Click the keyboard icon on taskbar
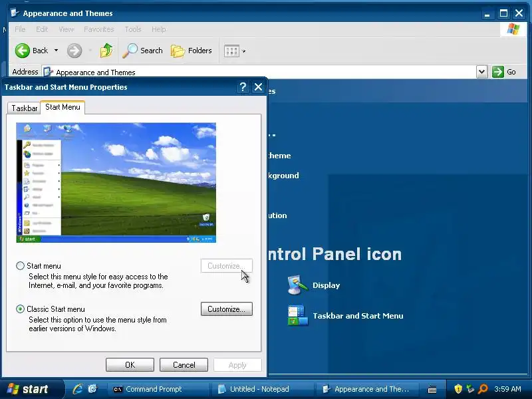 coord(432,390)
